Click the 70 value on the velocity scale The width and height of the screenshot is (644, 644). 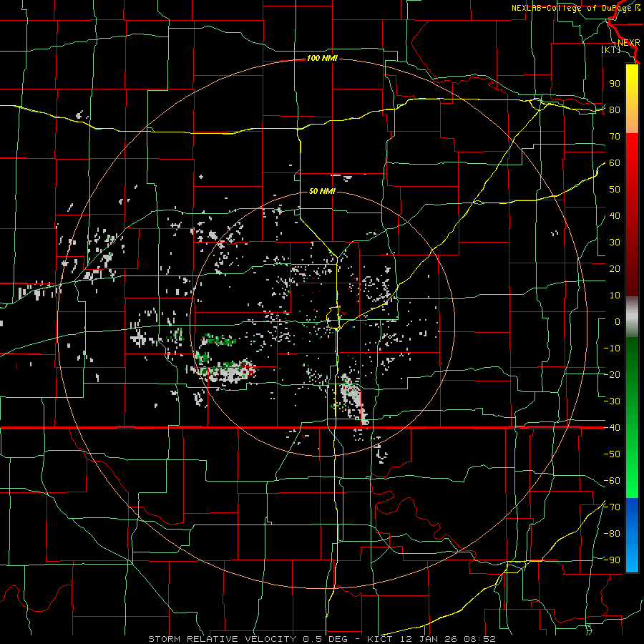tap(615, 137)
